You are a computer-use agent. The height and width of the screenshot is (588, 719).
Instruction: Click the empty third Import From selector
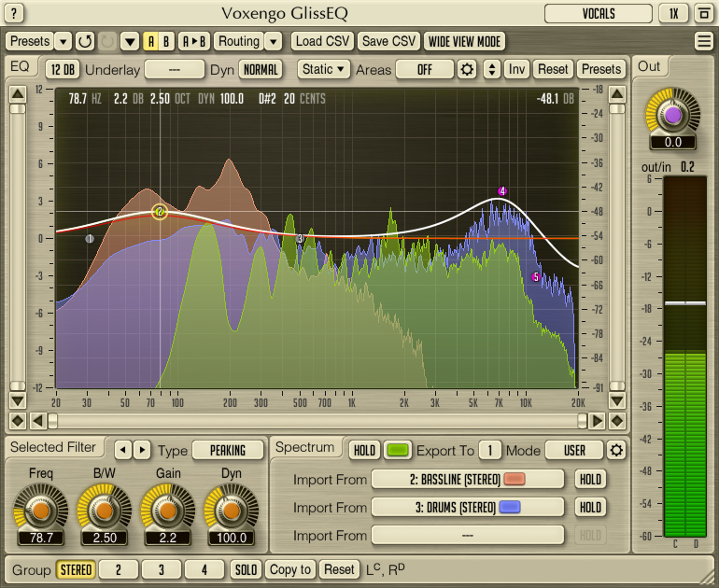(467, 536)
